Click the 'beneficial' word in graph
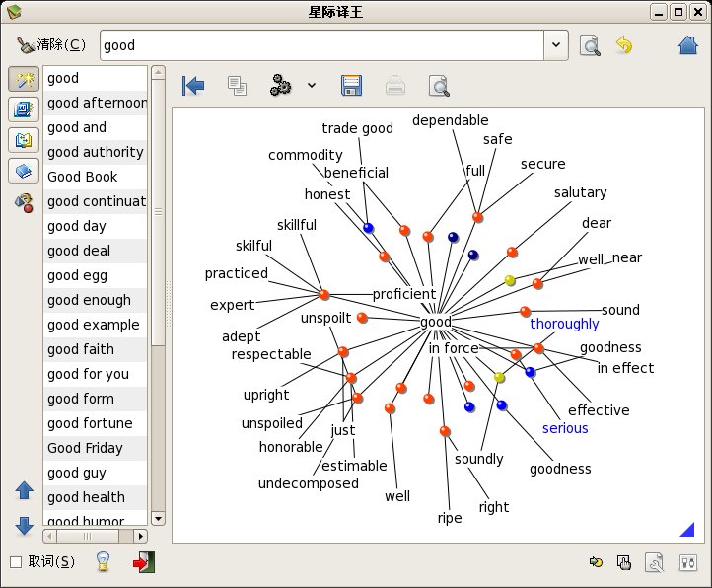 (356, 173)
